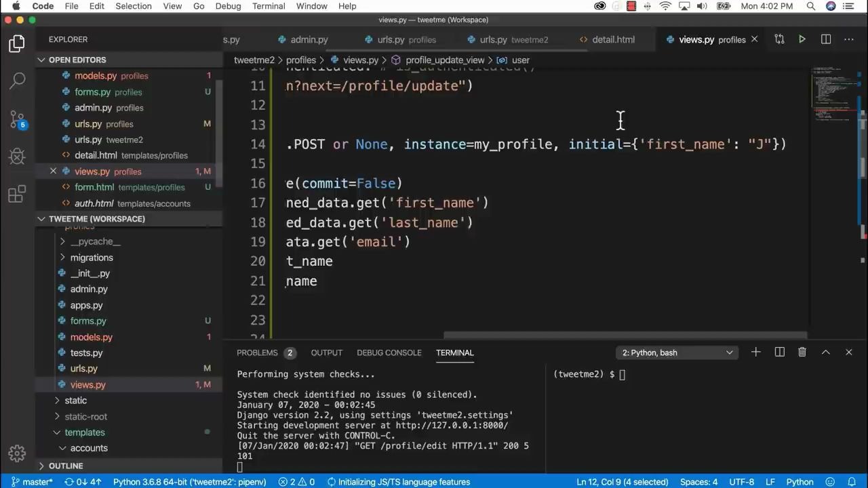Click the master branch indicator

[33, 482]
